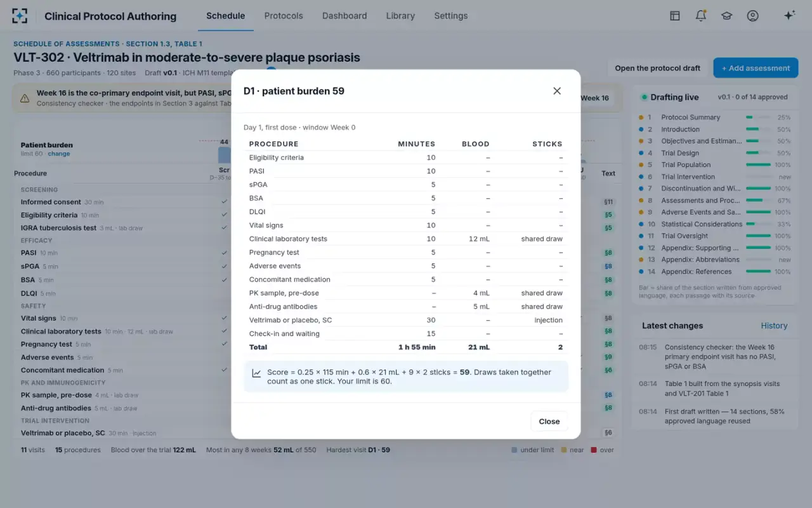Click 'Check-in and waiting' row in dialog

(406, 333)
